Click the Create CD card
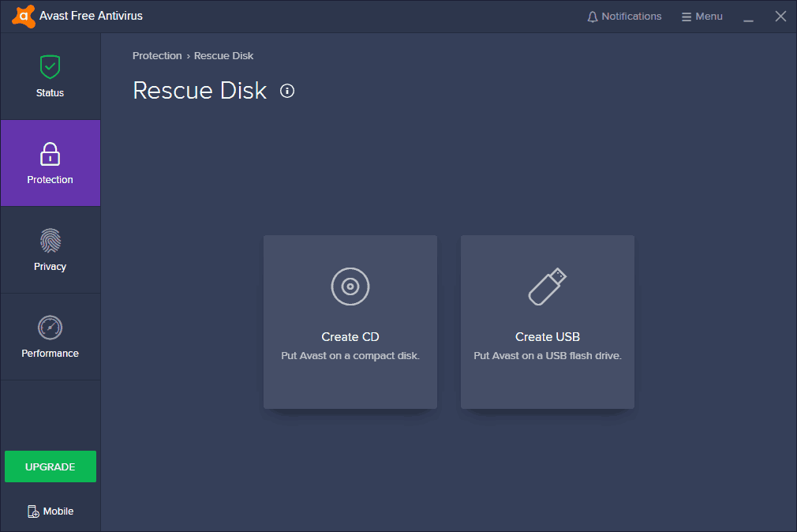This screenshot has height=532, width=797. [350, 322]
